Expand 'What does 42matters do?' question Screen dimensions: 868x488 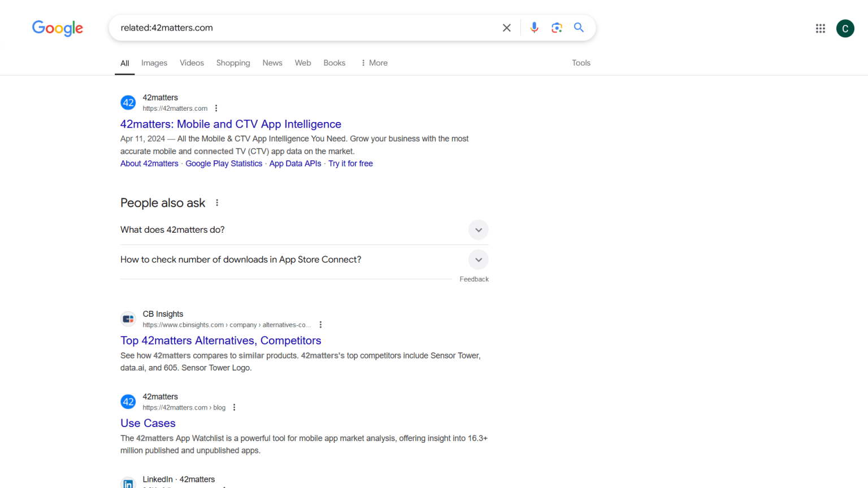click(x=478, y=230)
